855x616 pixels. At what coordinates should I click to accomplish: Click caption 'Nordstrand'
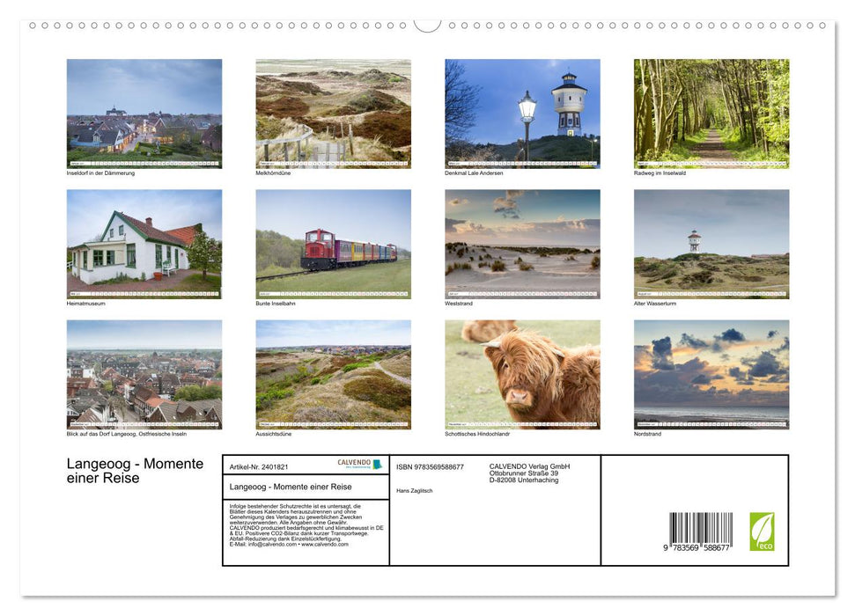tap(647, 434)
